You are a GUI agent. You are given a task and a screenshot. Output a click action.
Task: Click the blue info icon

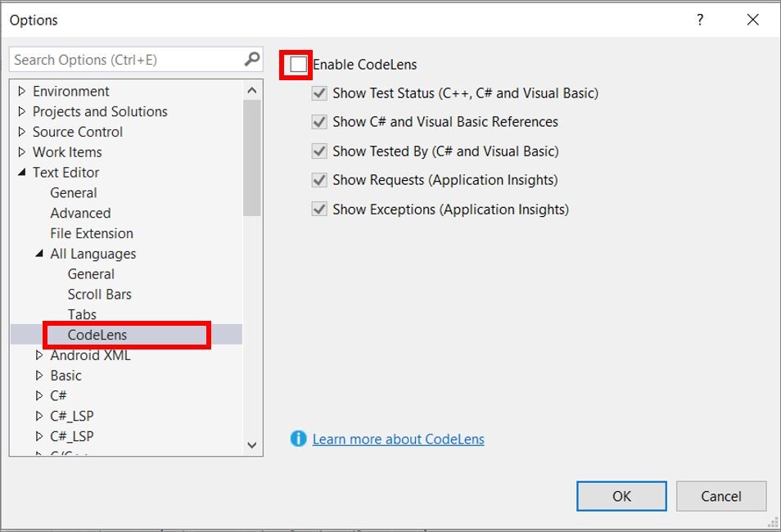click(299, 439)
